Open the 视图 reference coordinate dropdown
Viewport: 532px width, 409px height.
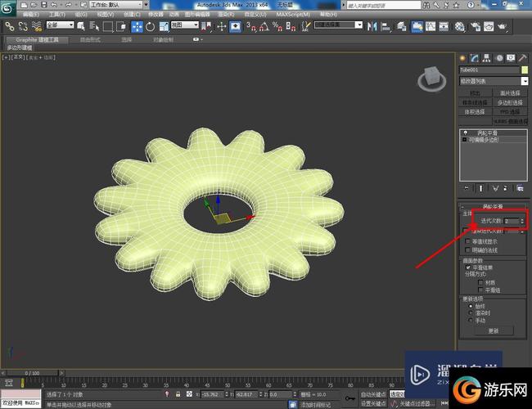coord(183,25)
